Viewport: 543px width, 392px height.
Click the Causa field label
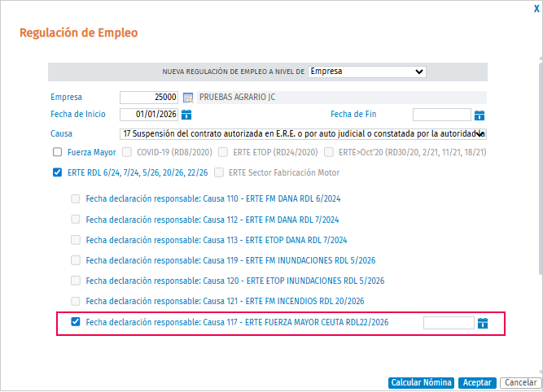(61, 133)
